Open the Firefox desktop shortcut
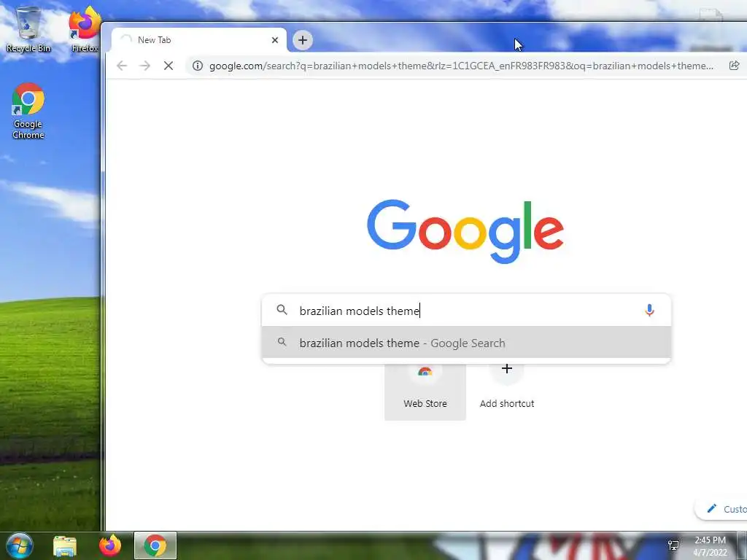Viewport: 747px width, 560px height. (85, 29)
